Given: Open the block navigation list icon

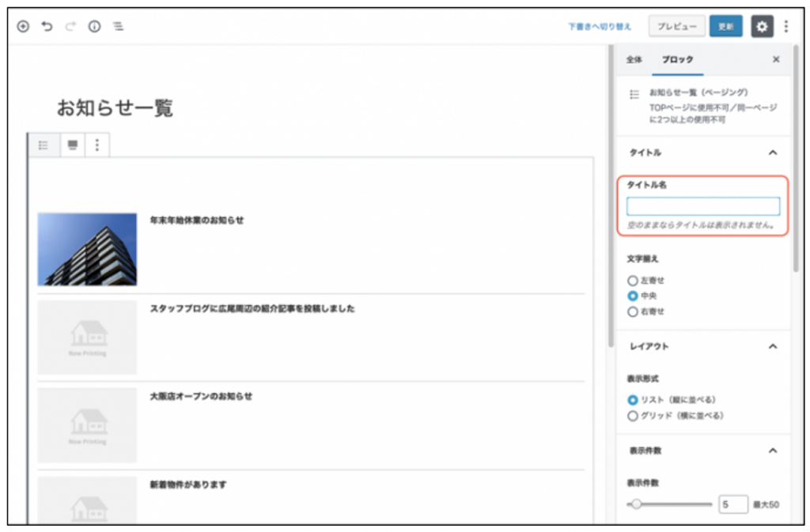Looking at the screenshot, I should click(x=118, y=27).
